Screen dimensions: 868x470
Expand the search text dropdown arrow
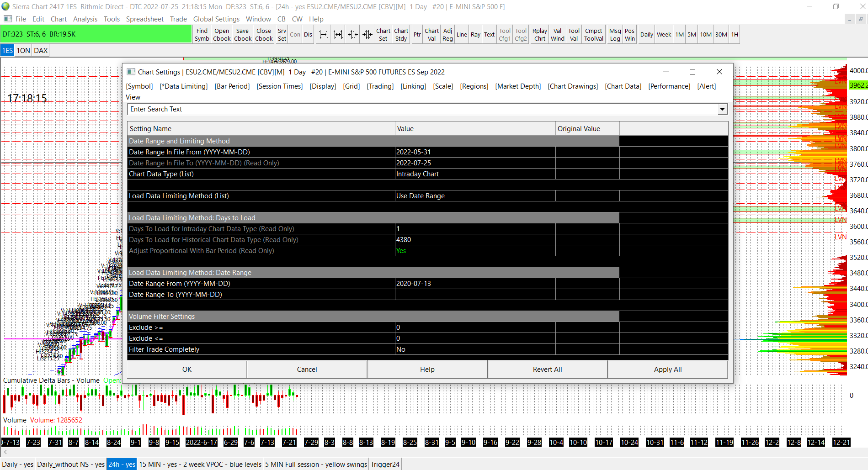[x=722, y=109]
